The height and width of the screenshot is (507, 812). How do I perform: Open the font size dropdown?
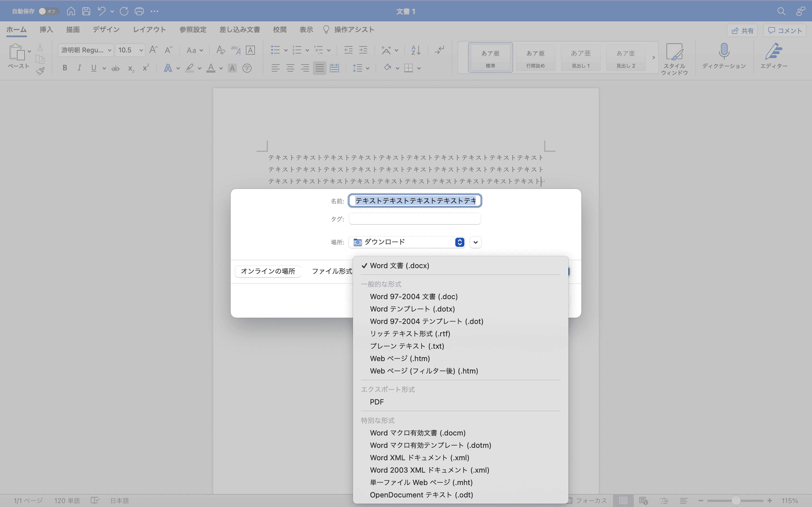click(141, 50)
